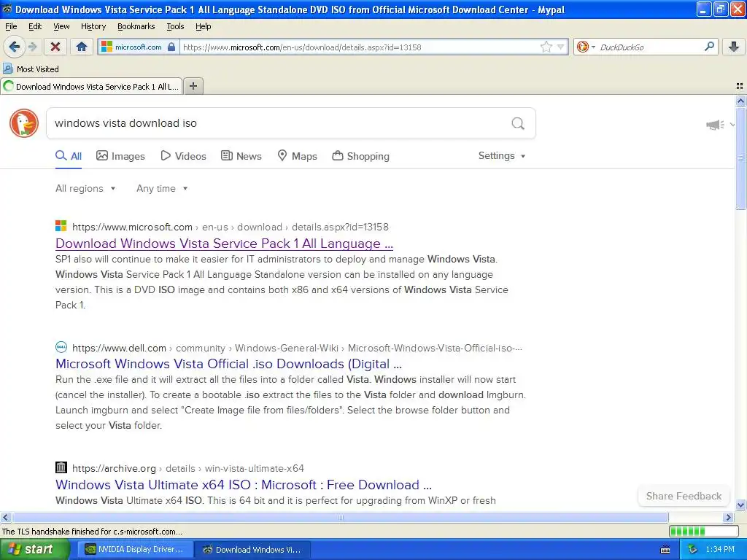This screenshot has height=560, width=747.
Task: Open the URL history dropdown arrow
Action: pyautogui.click(x=561, y=47)
